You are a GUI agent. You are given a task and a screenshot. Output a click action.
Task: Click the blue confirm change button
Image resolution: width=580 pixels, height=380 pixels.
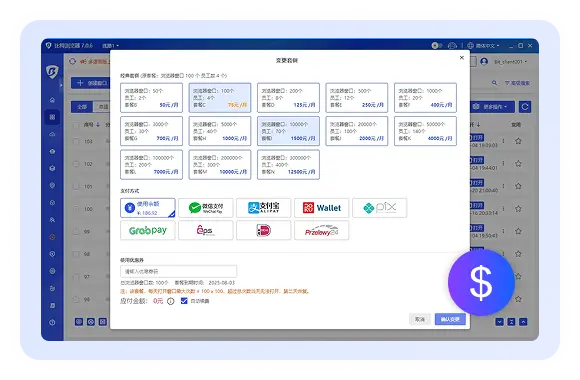pyautogui.click(x=450, y=319)
